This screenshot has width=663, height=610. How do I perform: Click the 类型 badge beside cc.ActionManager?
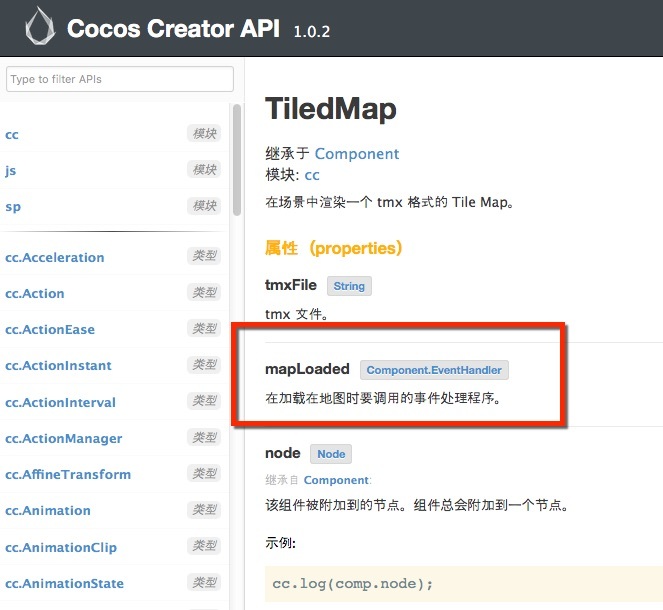tap(204, 437)
